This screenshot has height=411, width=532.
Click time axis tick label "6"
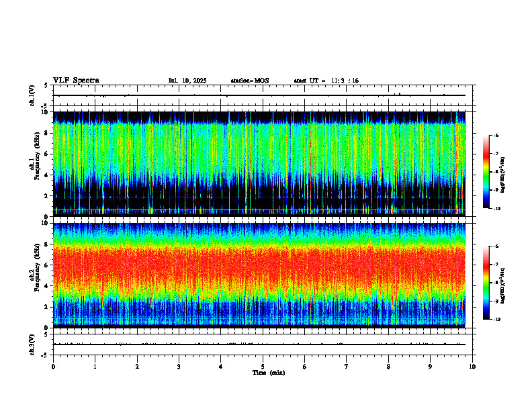coord(305,367)
